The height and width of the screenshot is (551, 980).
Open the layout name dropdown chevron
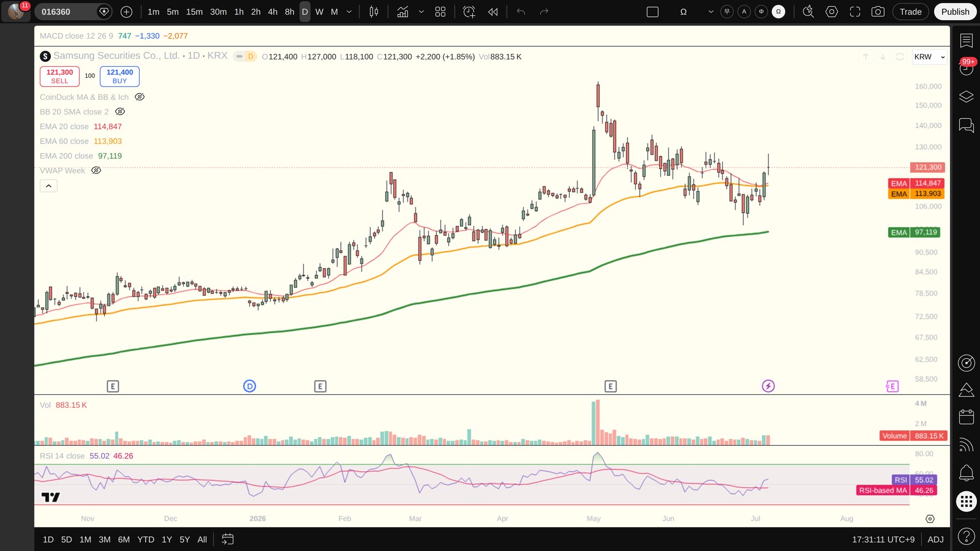pos(710,12)
